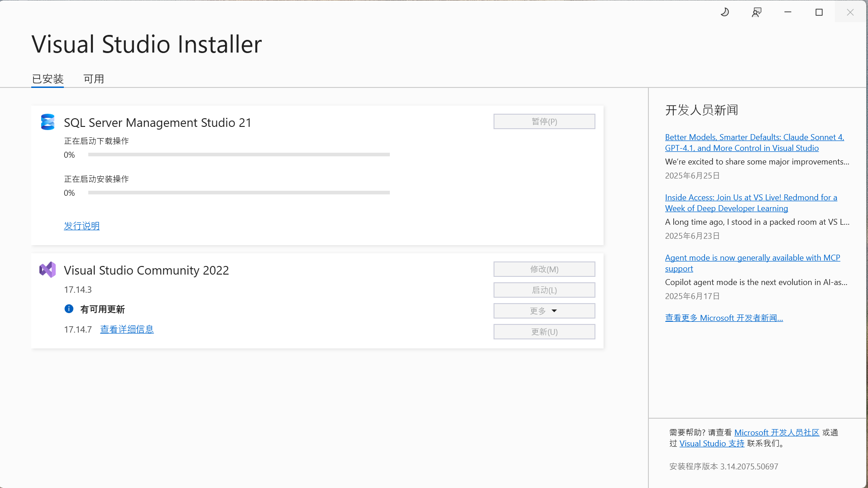Open the send feedback icon in title bar

[x=756, y=12]
